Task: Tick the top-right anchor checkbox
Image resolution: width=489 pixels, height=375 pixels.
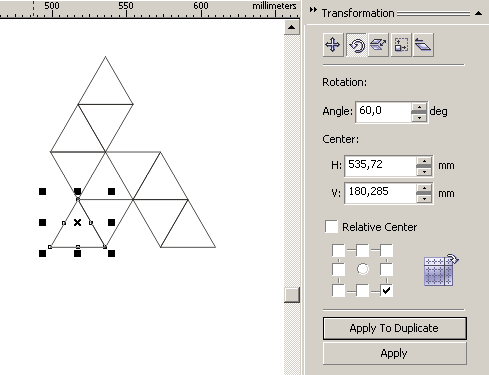Action: [386, 250]
